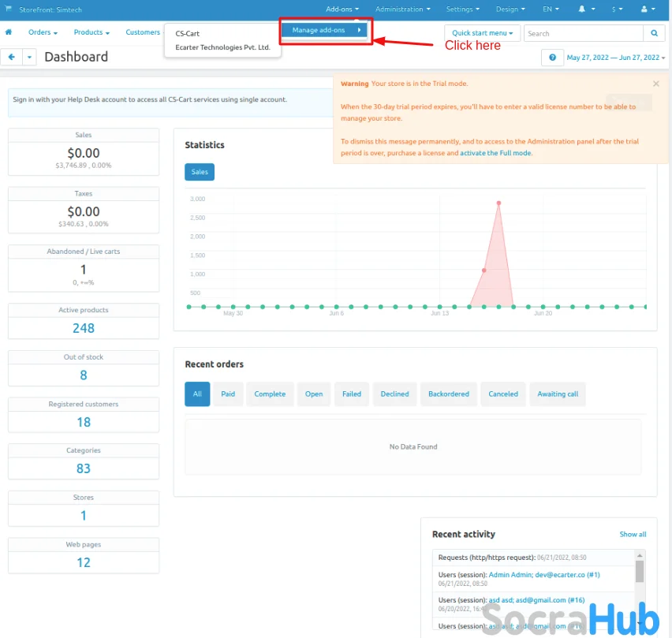Open the help question mark icon
This screenshot has width=672, height=638.
tap(552, 58)
